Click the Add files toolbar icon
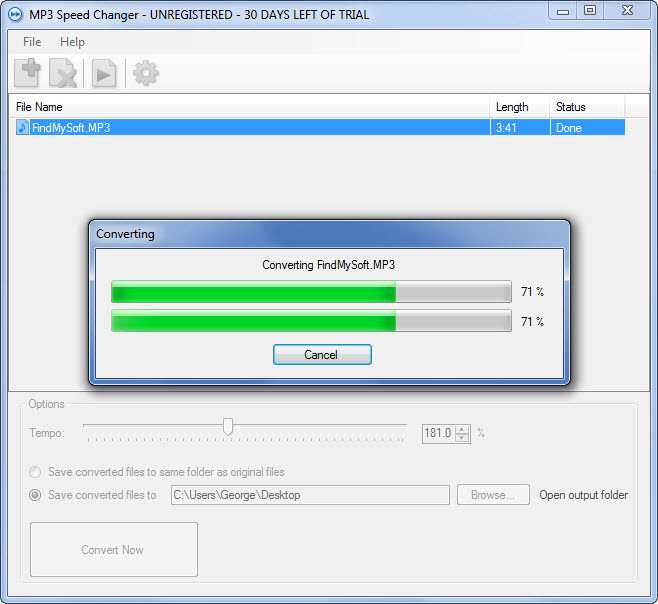The image size is (658, 604). pos(28,73)
